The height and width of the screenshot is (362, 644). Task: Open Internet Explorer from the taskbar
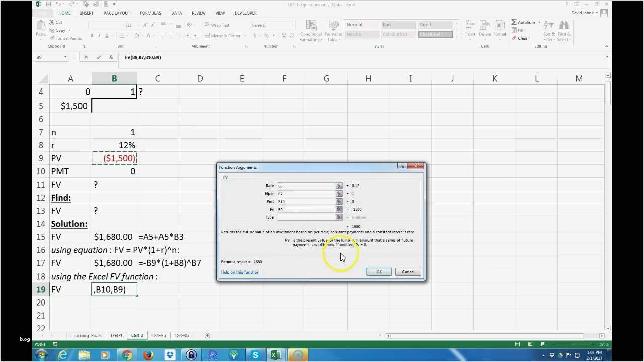(63, 355)
